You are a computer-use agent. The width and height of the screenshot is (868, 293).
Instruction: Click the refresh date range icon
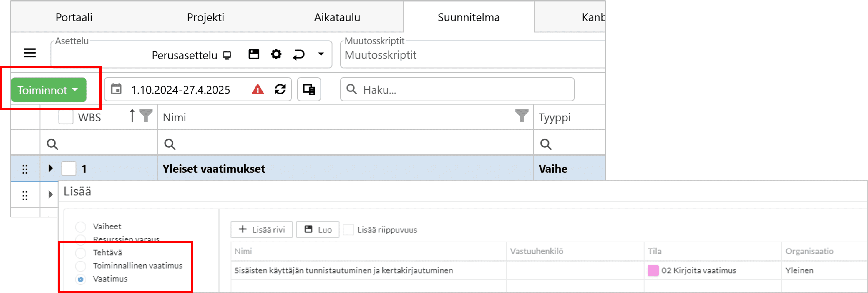[280, 90]
